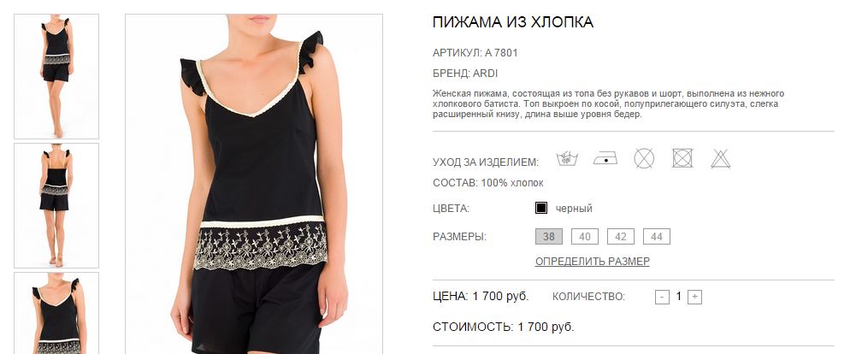
Task: Click the main pajama product image
Action: (x=254, y=184)
